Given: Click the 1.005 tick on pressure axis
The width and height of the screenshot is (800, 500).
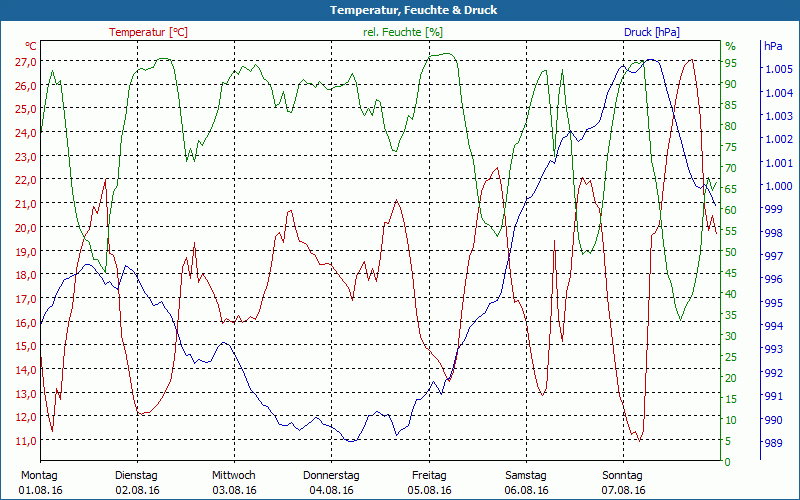Looking at the screenshot, I should 779,69.
